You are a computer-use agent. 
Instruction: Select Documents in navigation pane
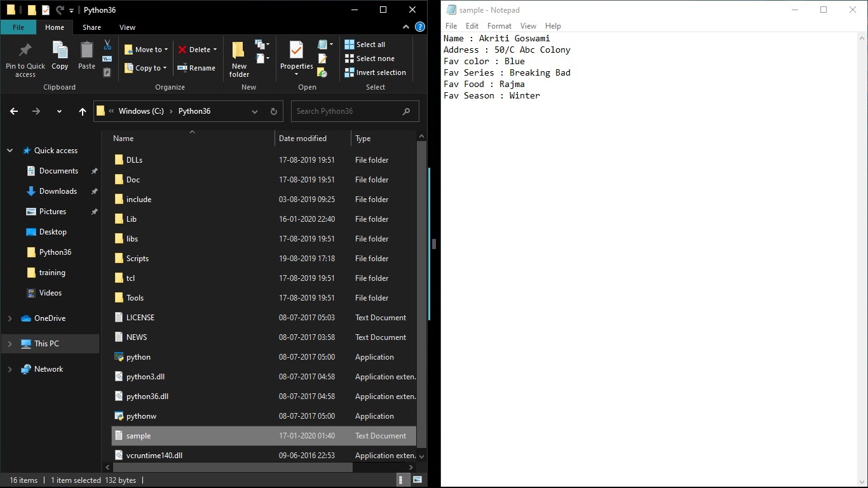pyautogui.click(x=58, y=171)
